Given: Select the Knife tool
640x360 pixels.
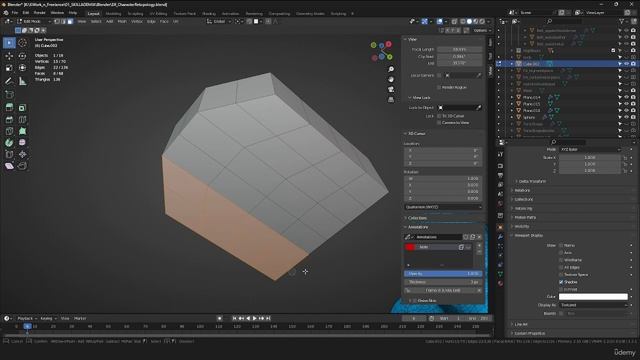Looking at the screenshot, I should (x=9, y=131).
